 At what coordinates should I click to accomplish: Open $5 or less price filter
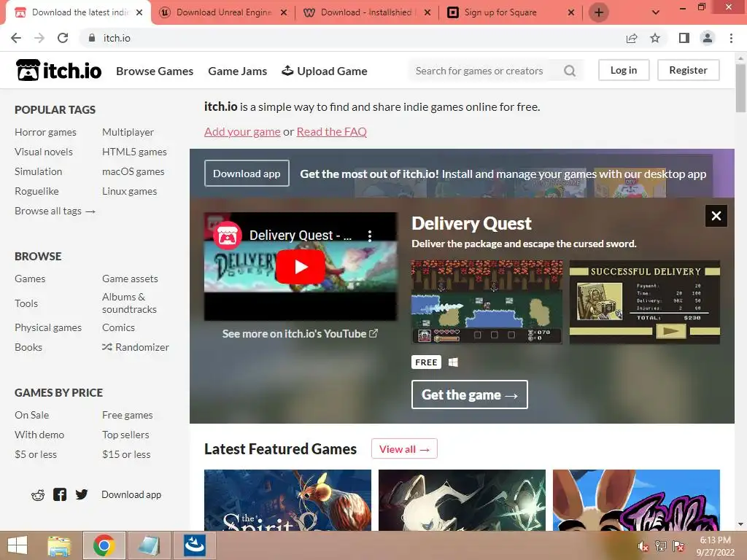36,454
